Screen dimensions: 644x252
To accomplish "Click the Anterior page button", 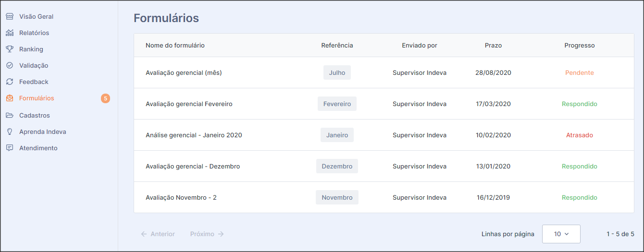I will (158, 234).
